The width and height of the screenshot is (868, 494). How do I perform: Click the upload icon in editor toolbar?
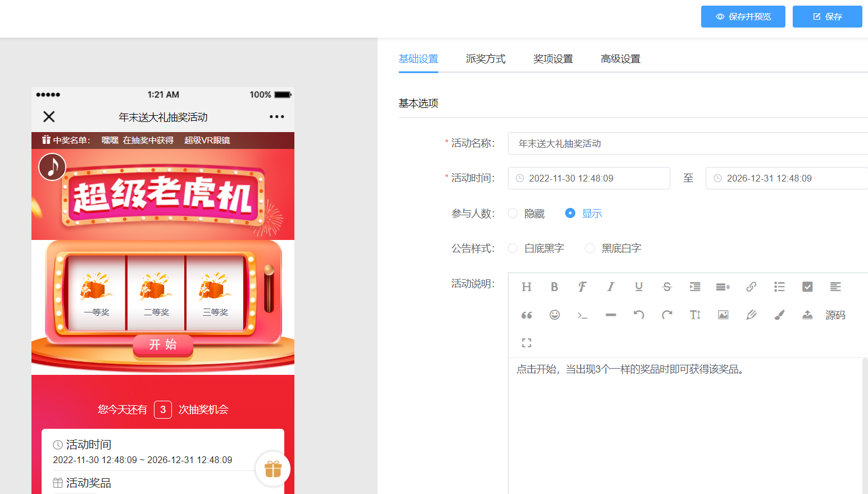tap(807, 315)
